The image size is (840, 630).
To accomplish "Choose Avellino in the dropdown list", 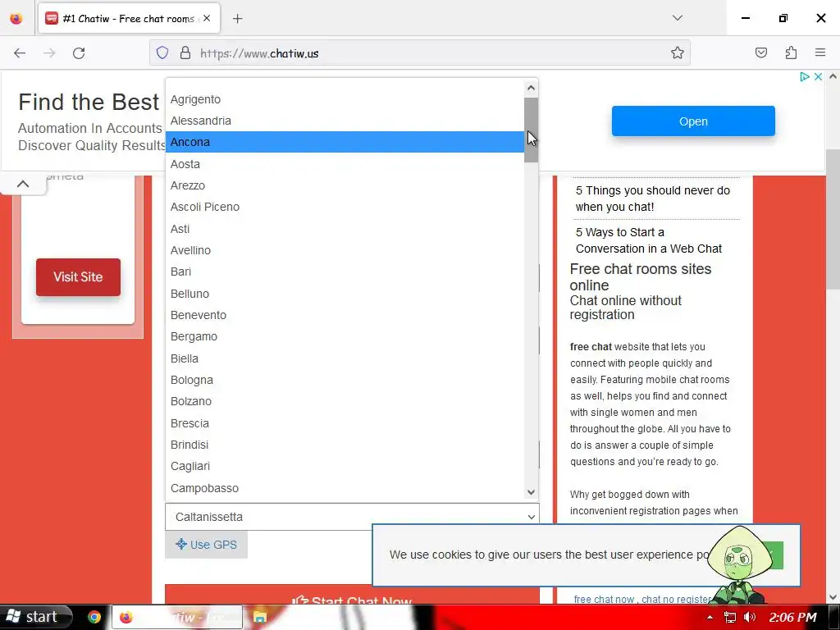I will 345,250.
